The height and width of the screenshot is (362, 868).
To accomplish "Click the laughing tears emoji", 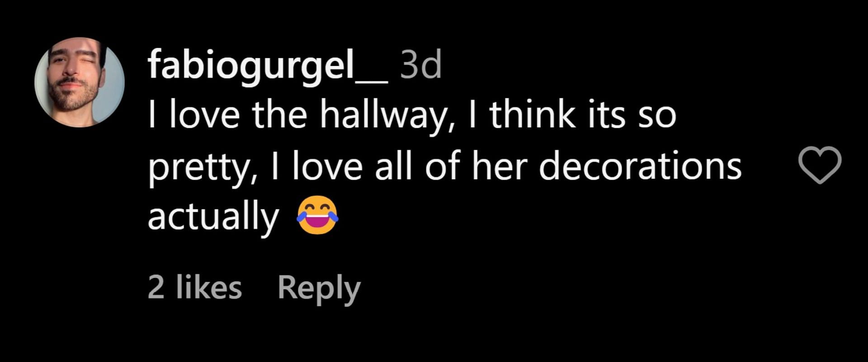I will [x=318, y=215].
